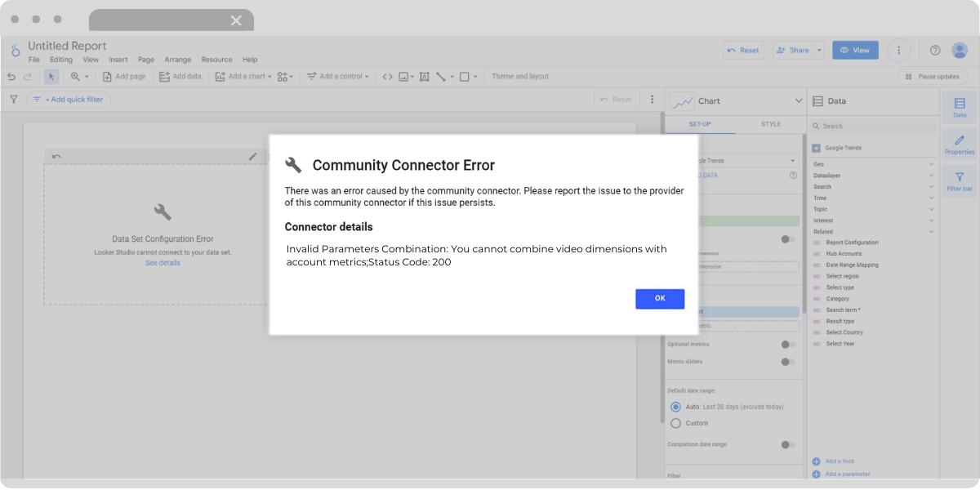Click Add quick filter chip

click(x=69, y=100)
